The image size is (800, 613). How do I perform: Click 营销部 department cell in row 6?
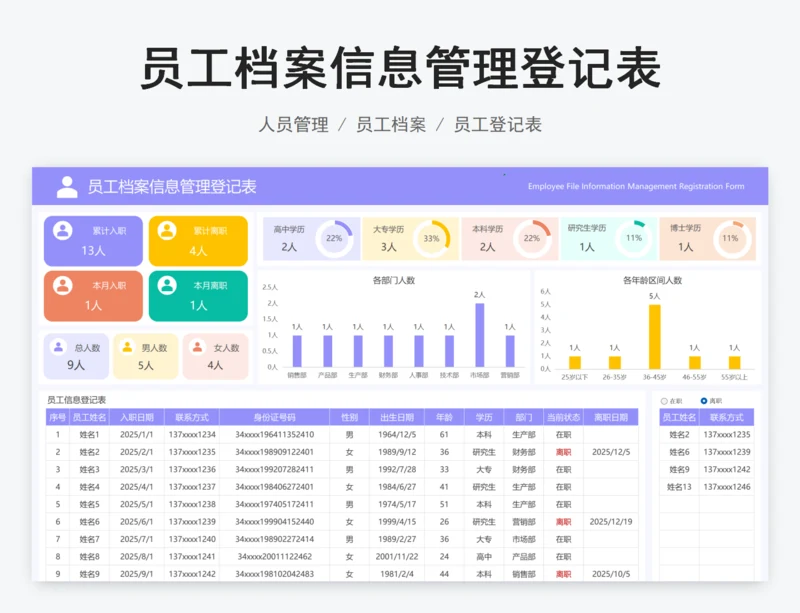point(523,522)
